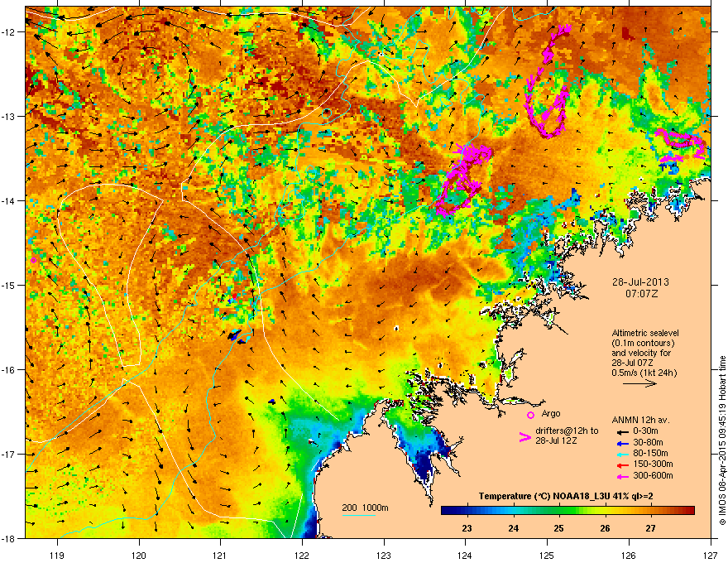This screenshot has height=563, width=728.
Task: Click the '23' color bar tick label
Action: (x=467, y=528)
